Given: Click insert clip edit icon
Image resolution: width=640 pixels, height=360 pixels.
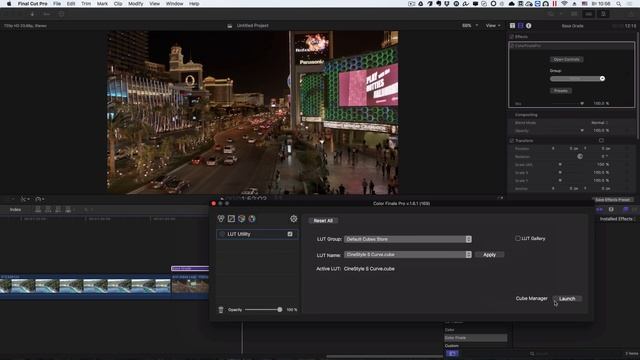Looking at the screenshot, I should point(48,210).
